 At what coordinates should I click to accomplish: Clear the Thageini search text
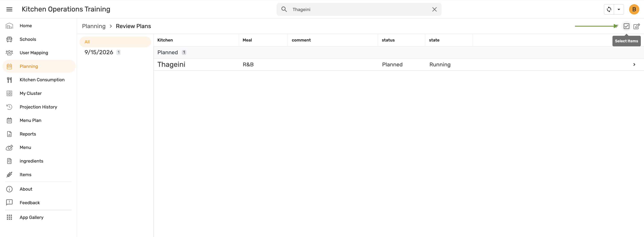[x=434, y=9]
